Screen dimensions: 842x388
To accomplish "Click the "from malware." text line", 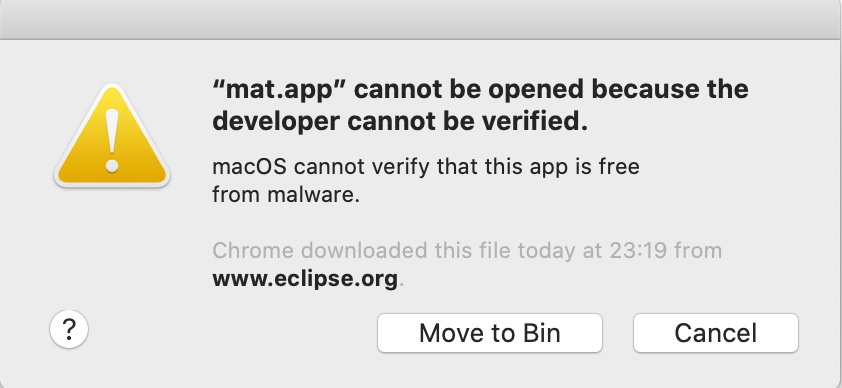I will [286, 195].
